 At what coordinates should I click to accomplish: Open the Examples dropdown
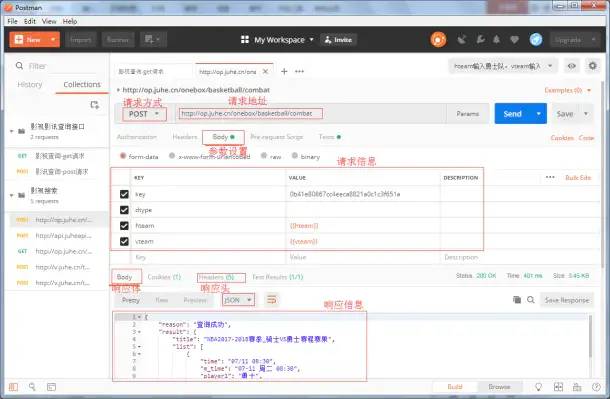pyautogui.click(x=568, y=90)
